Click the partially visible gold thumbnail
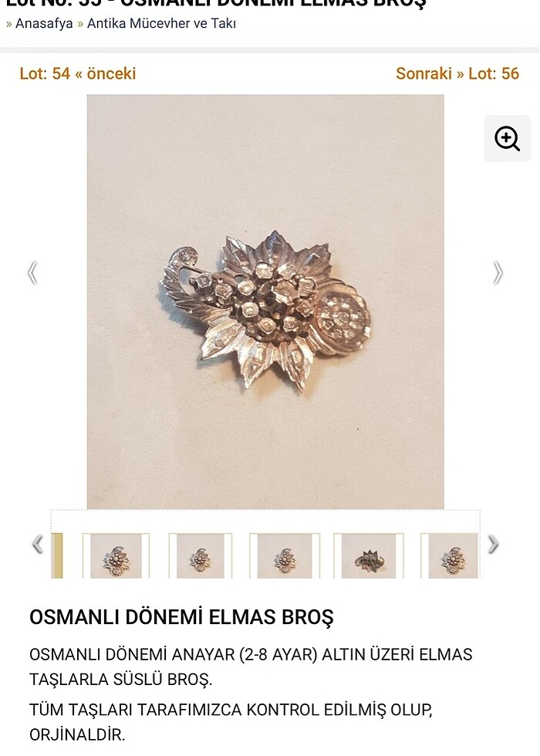The height and width of the screenshot is (756, 540). click(57, 555)
